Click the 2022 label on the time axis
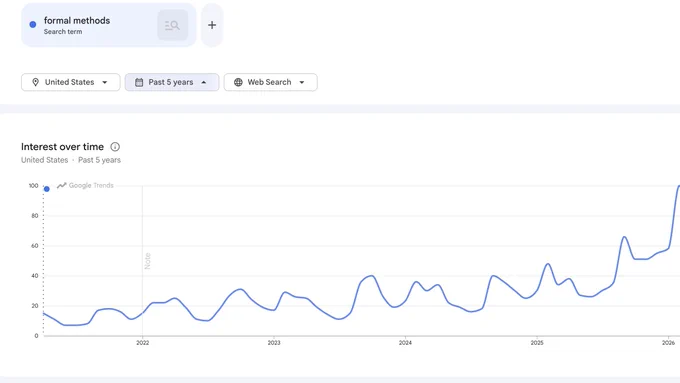The height and width of the screenshot is (383, 680). (142, 343)
